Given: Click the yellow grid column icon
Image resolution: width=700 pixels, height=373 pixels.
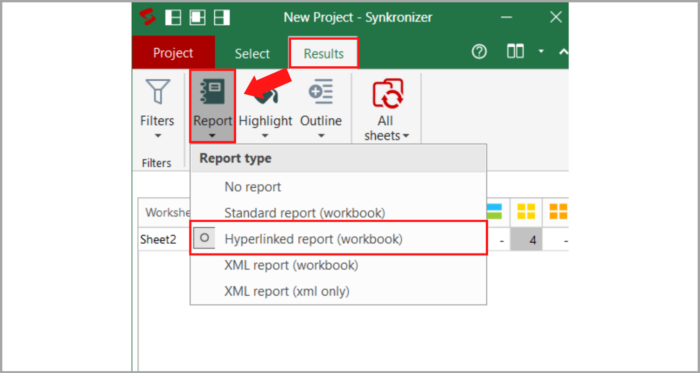Looking at the screenshot, I should tap(526, 211).
